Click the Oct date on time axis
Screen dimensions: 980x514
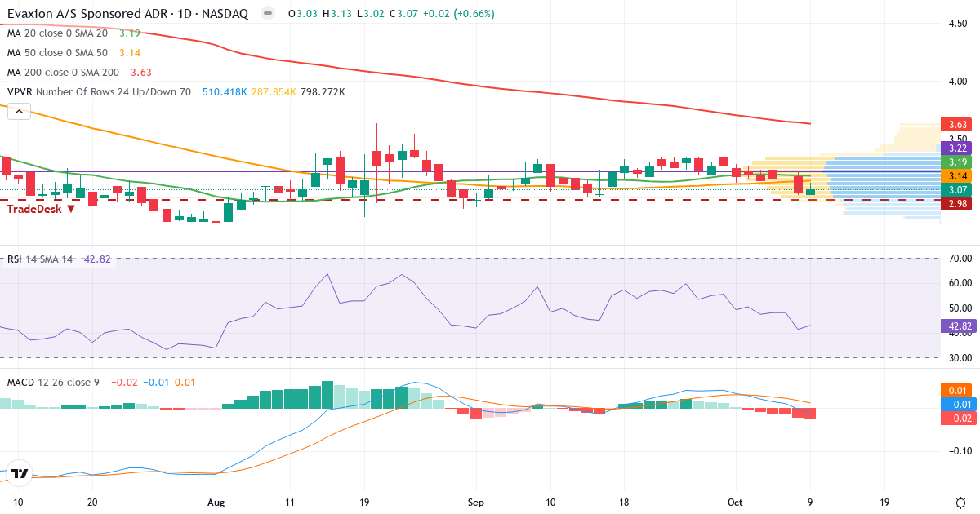735,502
